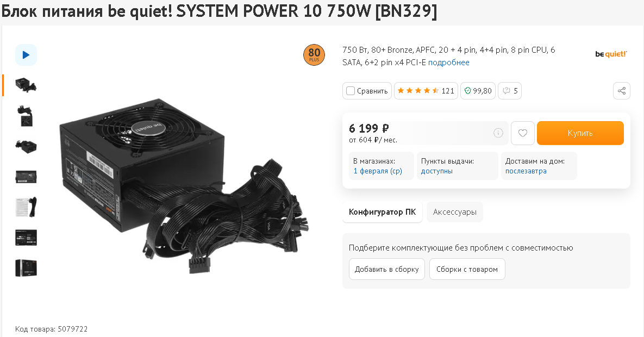Click Добавить в сборку button
Screen dimensions: 644x337
[387, 269]
